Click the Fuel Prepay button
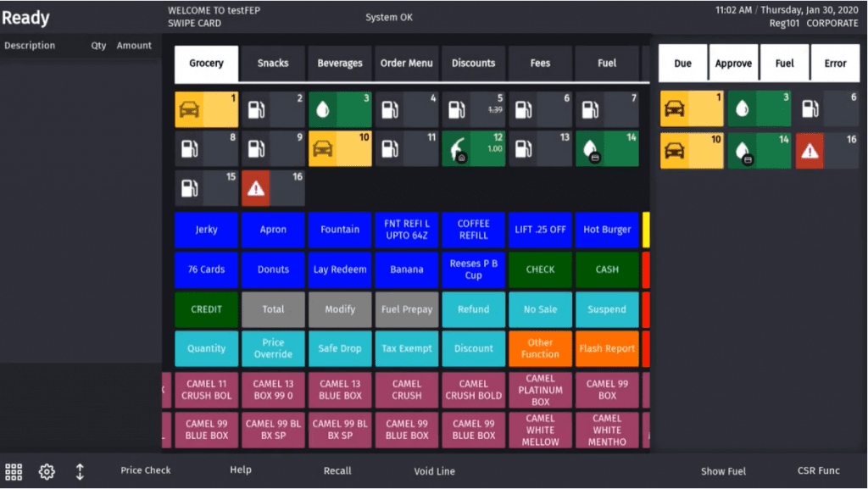This screenshot has height=489, width=868. click(x=407, y=309)
